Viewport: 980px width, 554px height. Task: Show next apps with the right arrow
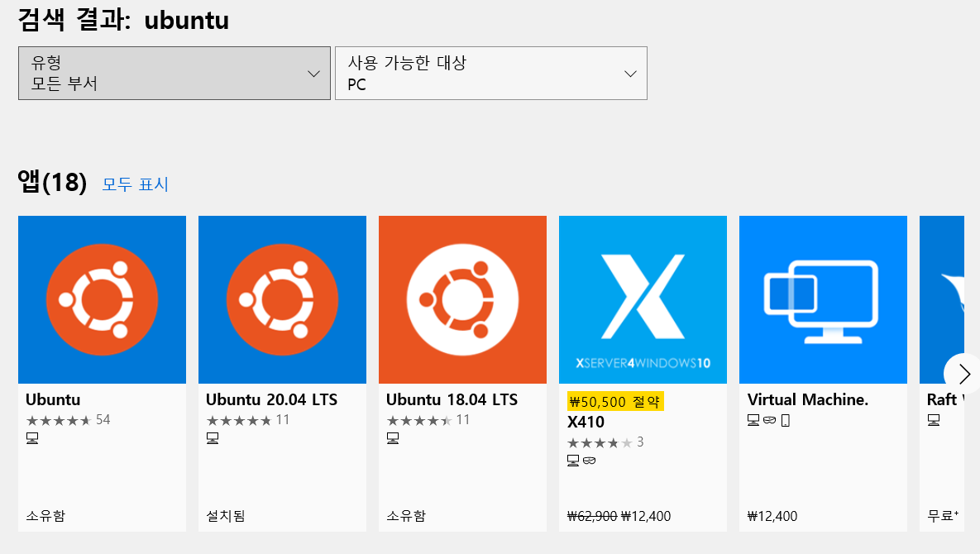(963, 374)
